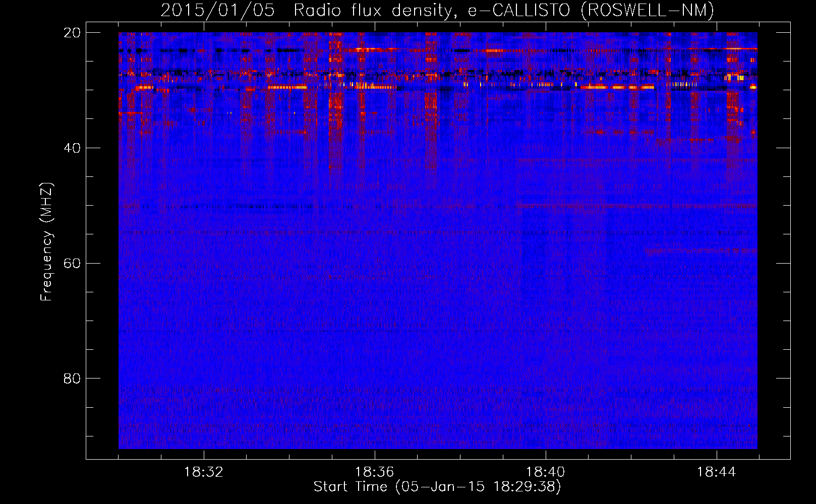Click the 18:40 time tick label
The height and width of the screenshot is (504, 816).
point(545,472)
